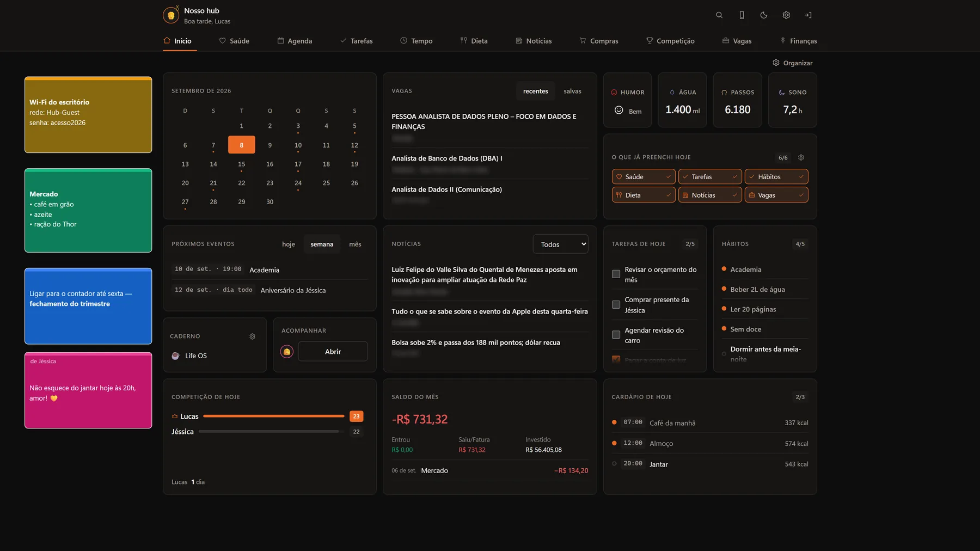The width and height of the screenshot is (980, 551).
Task: Expand the Saúde filled-today chip
Action: 644,177
